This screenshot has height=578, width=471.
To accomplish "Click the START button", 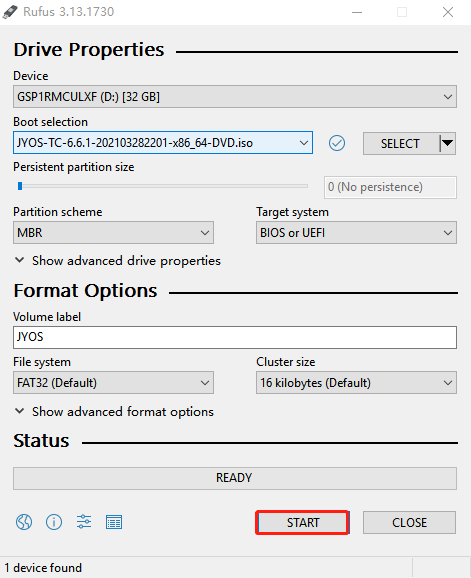I will tap(302, 522).
